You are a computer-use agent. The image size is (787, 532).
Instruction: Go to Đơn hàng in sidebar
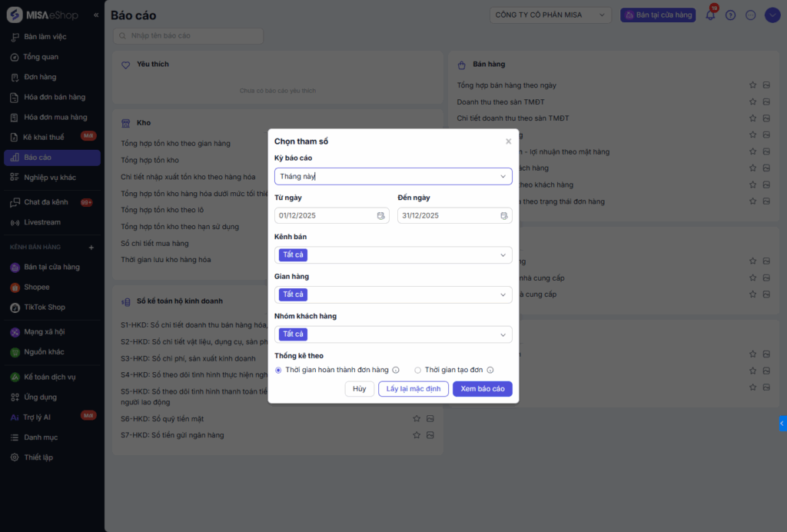pos(40,77)
